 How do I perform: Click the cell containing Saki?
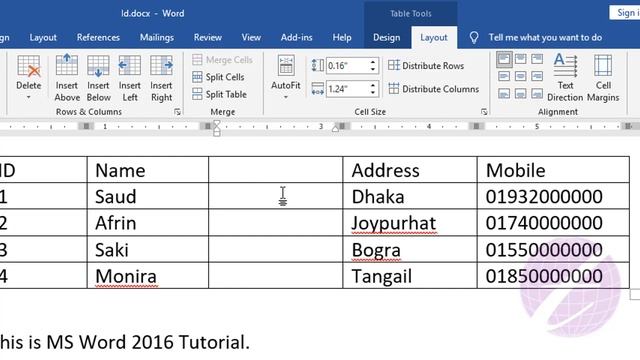(148, 249)
